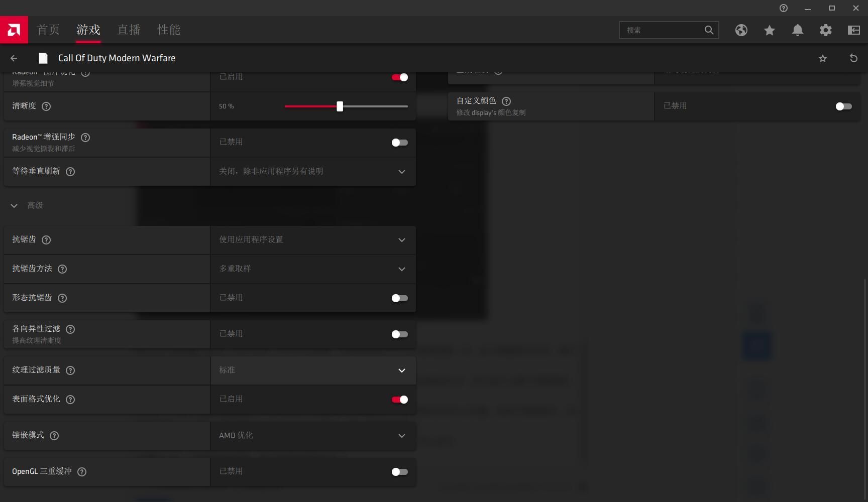Show help for 抗锯齿 setting
Viewport: 868px width, 502px height.
click(46, 240)
